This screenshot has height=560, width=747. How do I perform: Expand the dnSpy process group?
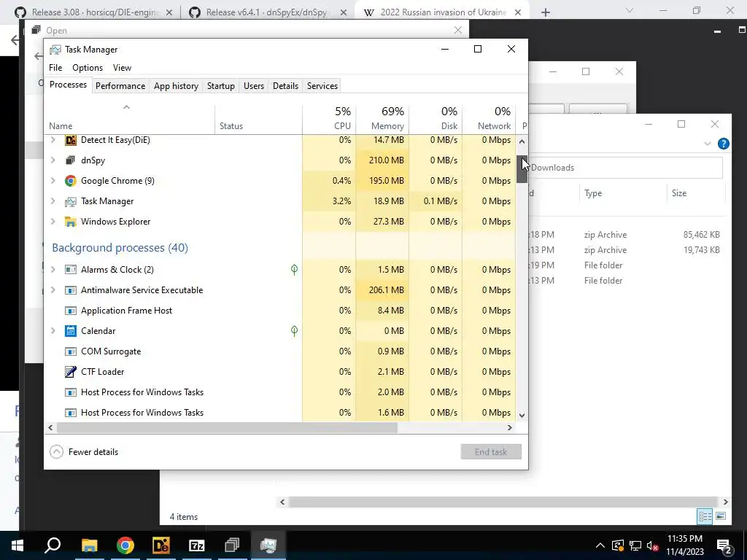click(x=53, y=160)
